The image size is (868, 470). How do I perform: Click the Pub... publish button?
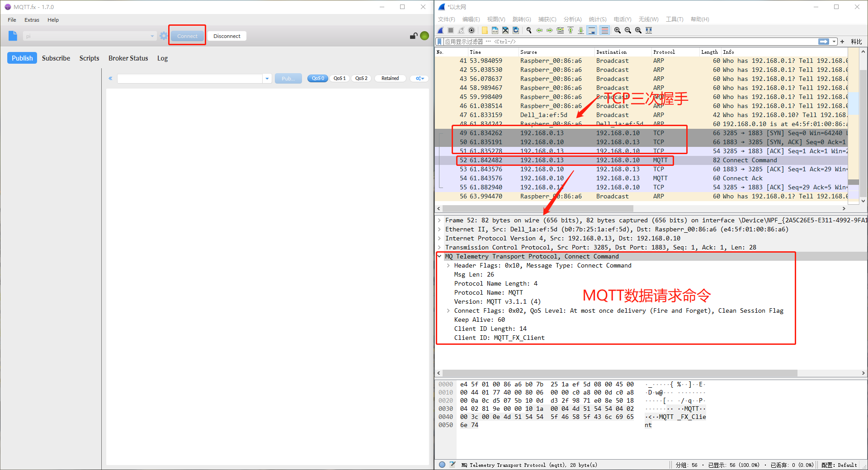[288, 79]
